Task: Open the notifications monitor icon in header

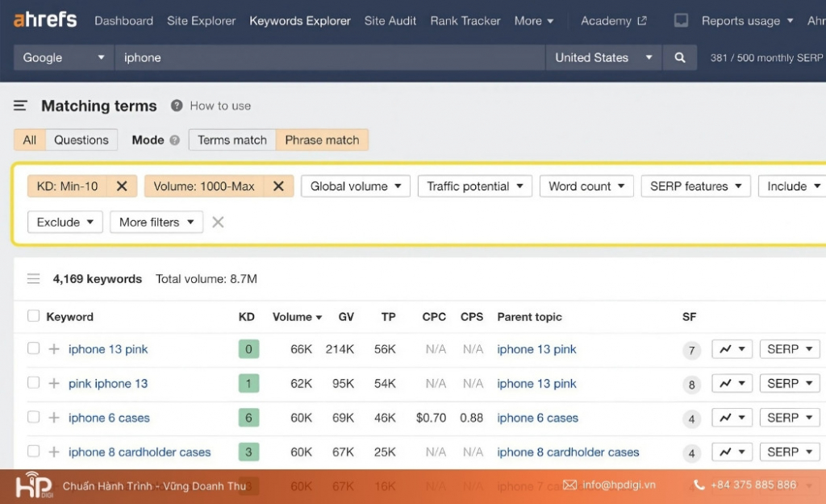Action: [x=681, y=20]
